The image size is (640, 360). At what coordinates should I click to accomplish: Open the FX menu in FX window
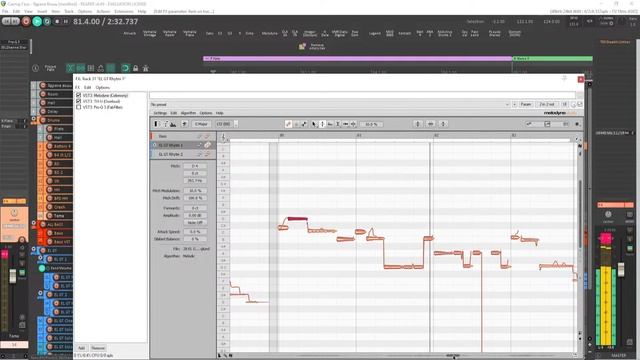pos(78,87)
